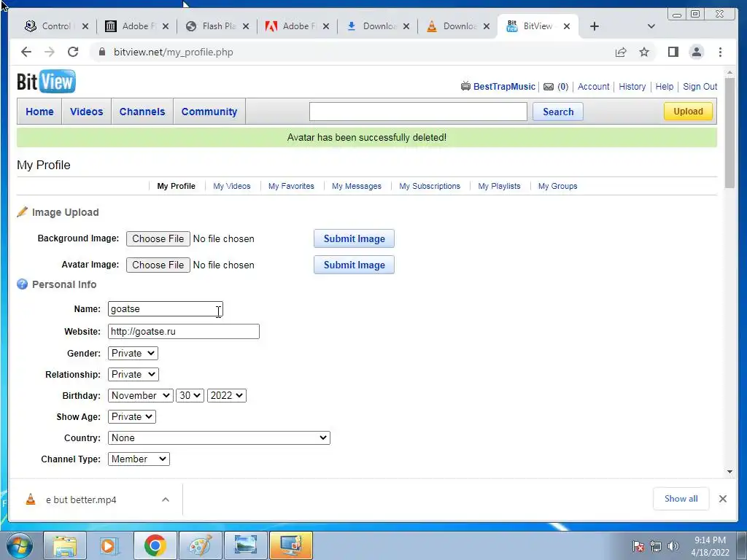Open Chrome profile avatar menu

(x=697, y=52)
